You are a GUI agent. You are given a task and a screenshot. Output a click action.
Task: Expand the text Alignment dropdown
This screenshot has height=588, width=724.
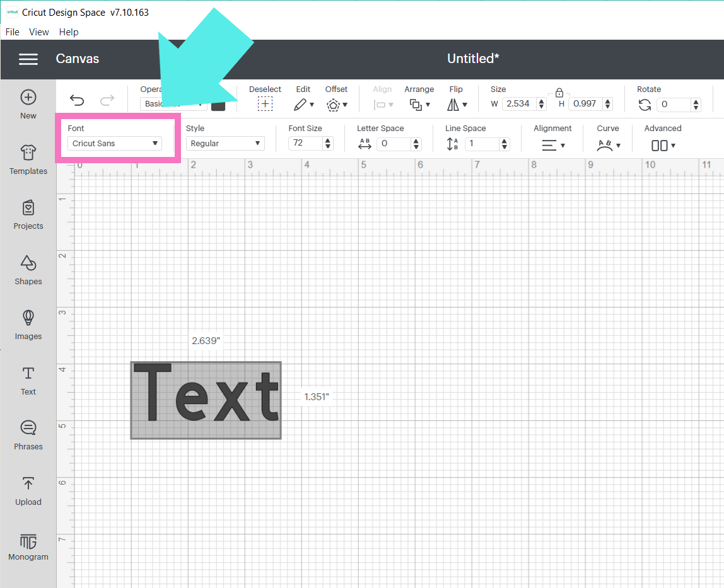[x=553, y=146]
